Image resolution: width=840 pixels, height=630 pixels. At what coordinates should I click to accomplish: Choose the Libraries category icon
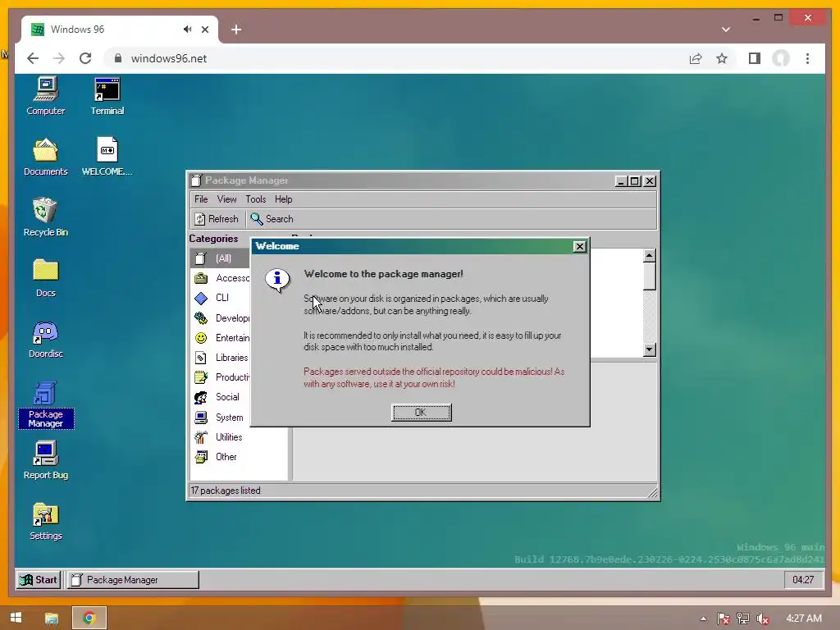point(201,358)
